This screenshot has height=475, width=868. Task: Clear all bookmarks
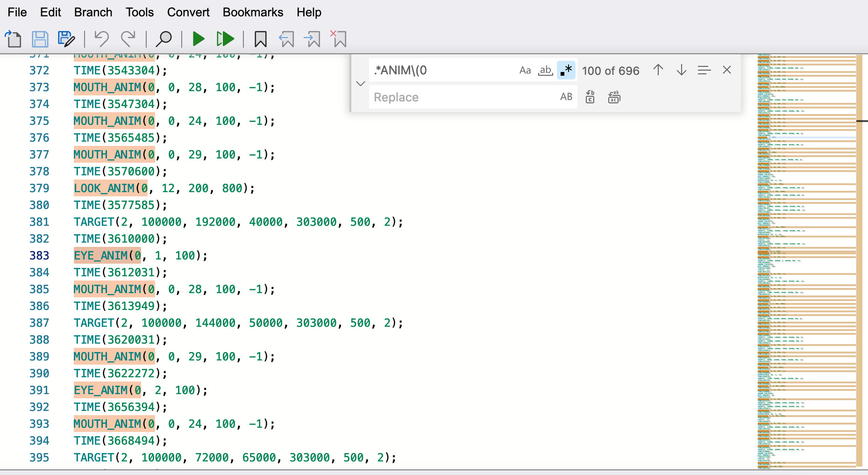(339, 39)
